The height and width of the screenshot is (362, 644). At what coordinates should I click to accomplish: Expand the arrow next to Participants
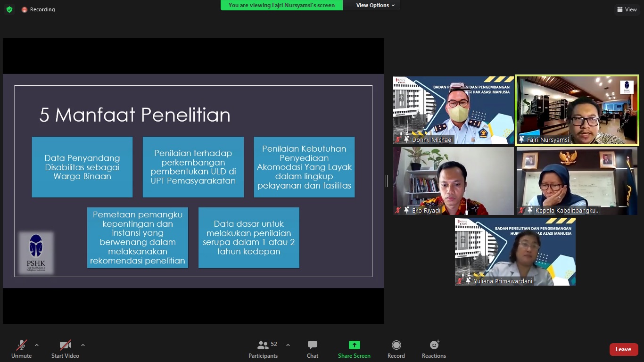[x=288, y=345]
